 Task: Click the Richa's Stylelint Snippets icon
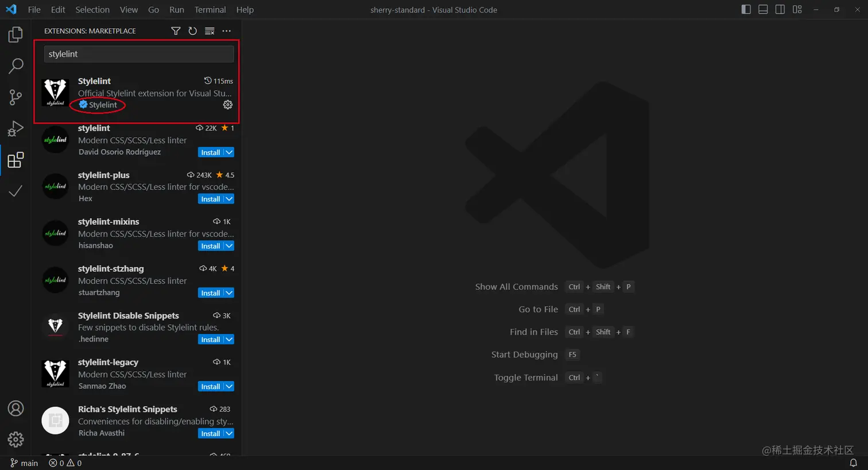(x=56, y=421)
